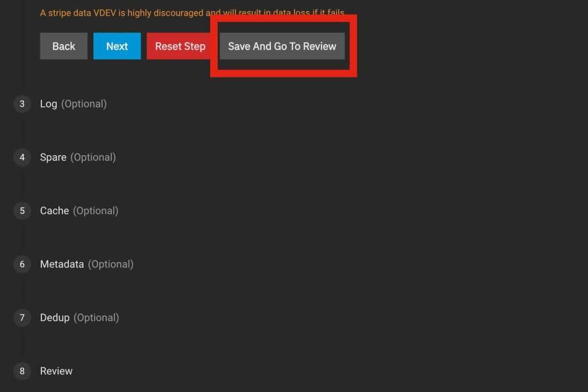Click the (Optional) text beside Log

coord(84,104)
